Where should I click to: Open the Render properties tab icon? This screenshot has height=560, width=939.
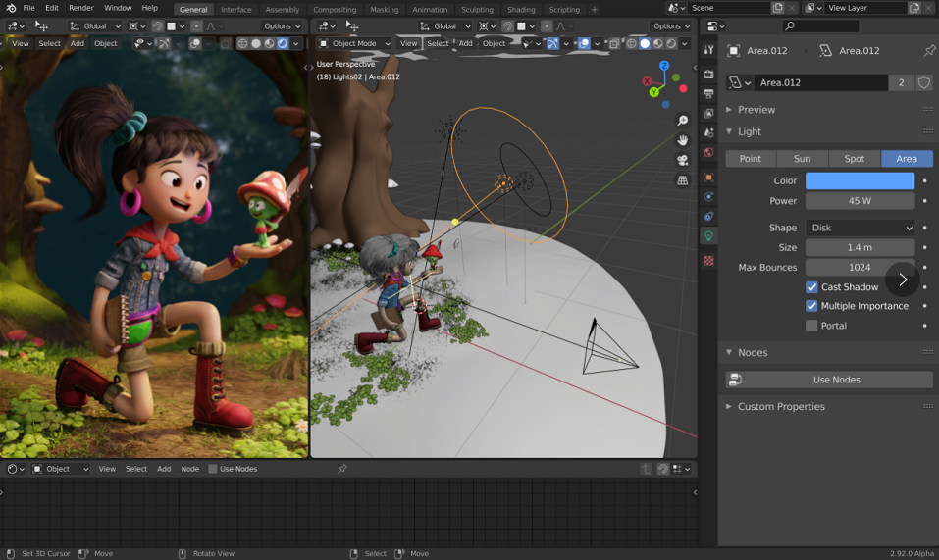709,75
